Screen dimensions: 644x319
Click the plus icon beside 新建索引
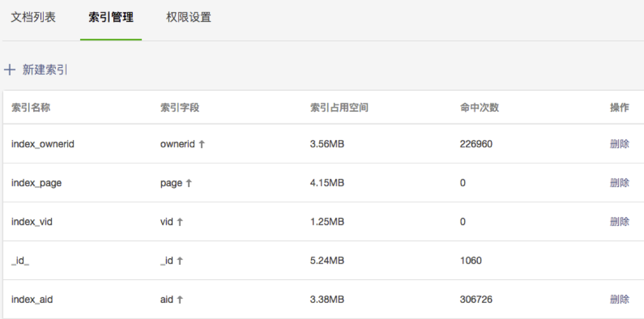coord(9,70)
